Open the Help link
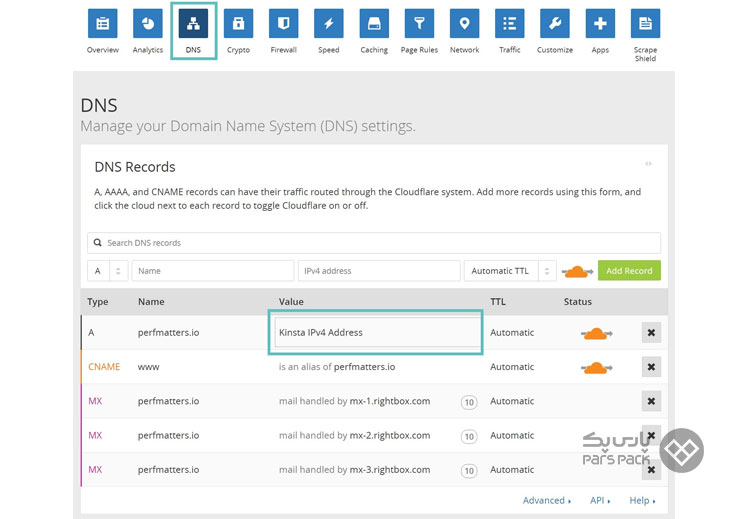750x519 pixels. (x=642, y=500)
